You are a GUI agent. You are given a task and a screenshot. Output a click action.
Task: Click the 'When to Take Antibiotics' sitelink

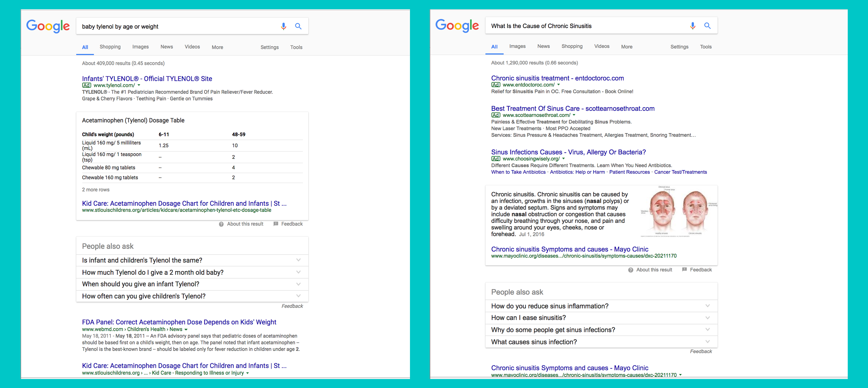[x=518, y=172]
